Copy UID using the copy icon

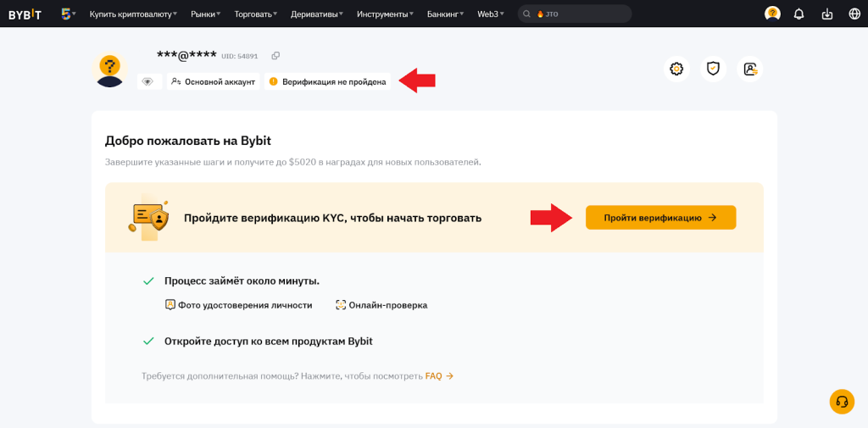tap(275, 56)
